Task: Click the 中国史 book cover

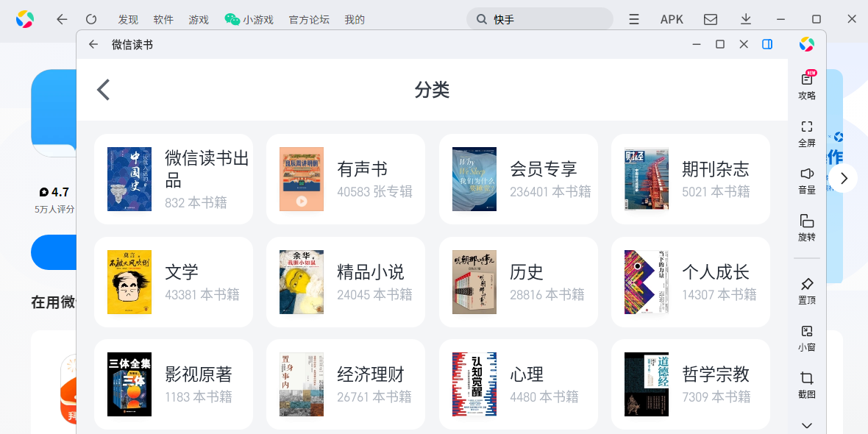Action: click(x=129, y=179)
